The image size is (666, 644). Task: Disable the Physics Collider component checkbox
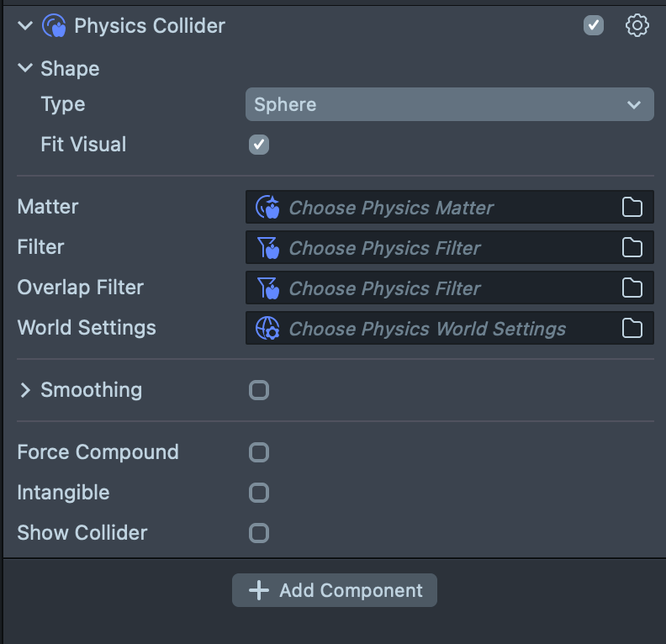594,26
